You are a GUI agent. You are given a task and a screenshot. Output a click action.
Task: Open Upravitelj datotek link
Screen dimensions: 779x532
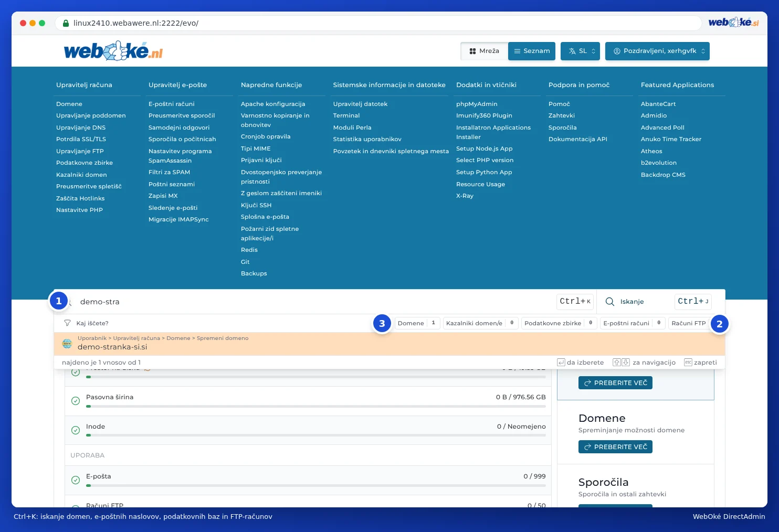click(360, 104)
